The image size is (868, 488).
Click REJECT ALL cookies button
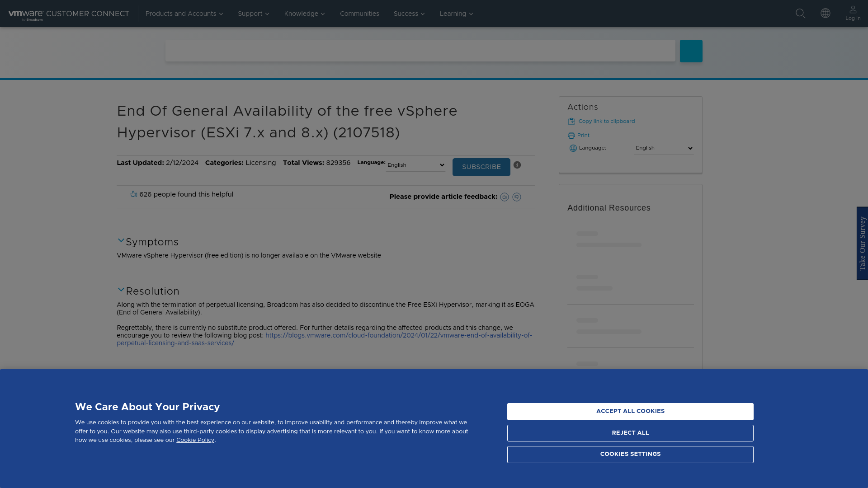[630, 433]
